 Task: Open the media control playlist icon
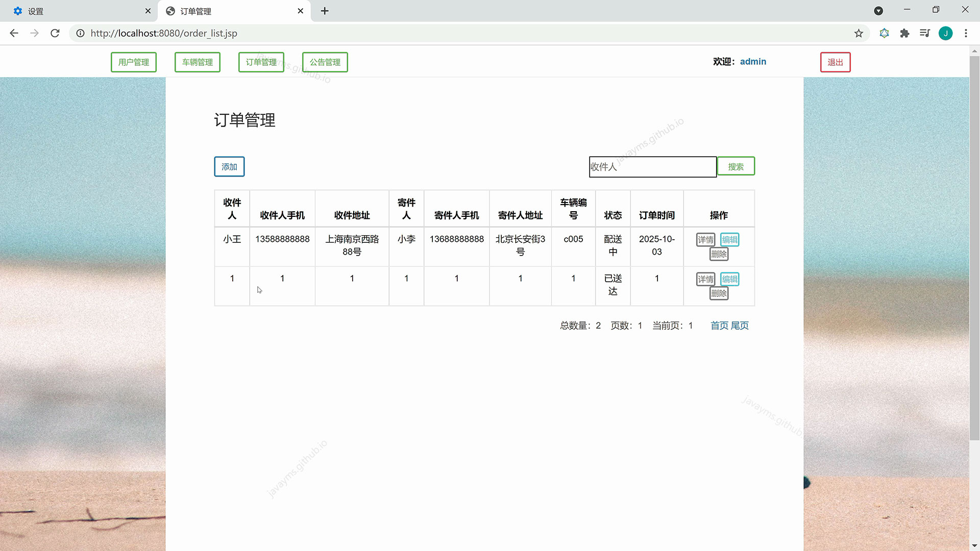click(924, 33)
